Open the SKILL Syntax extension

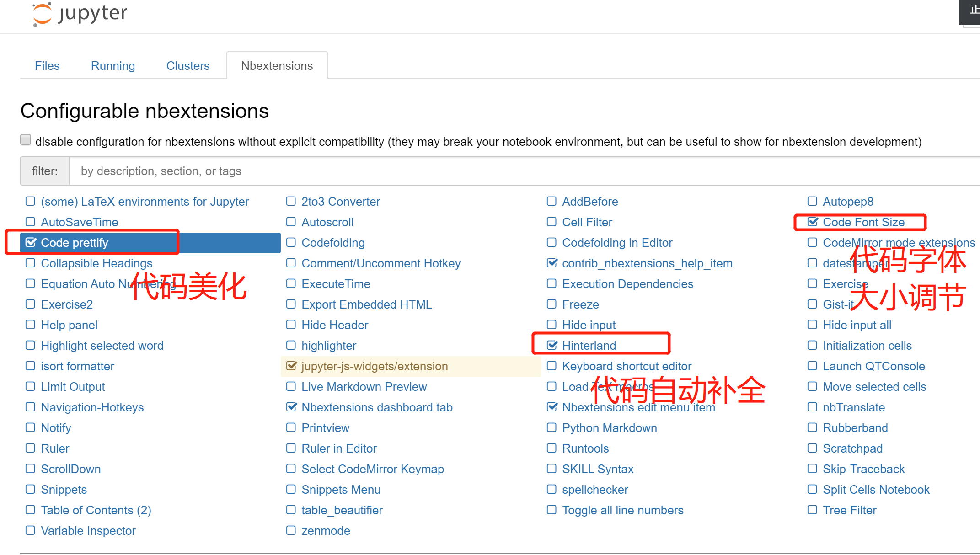coord(598,469)
